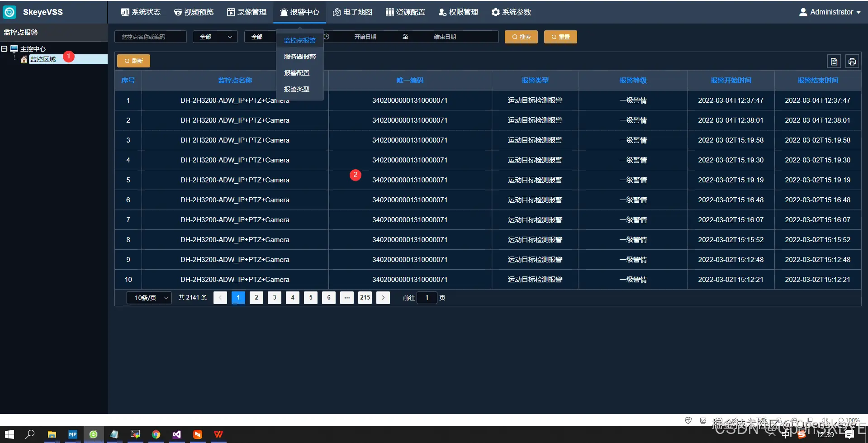Open 电子地图 in the top navigation
The image size is (868, 443).
point(352,12)
